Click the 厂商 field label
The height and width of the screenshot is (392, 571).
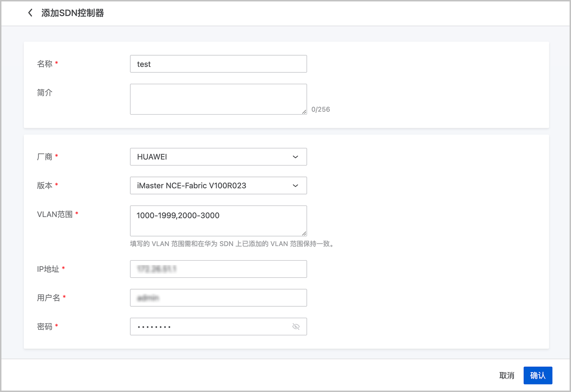(x=45, y=157)
